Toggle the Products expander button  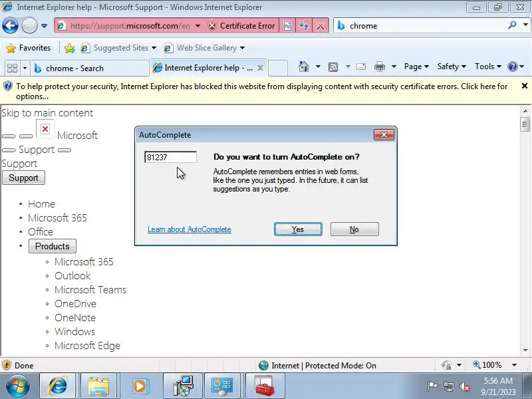tap(53, 246)
